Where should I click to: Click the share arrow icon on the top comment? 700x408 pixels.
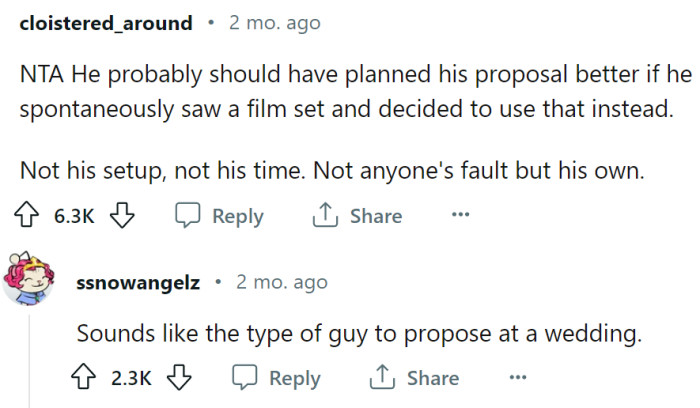point(324,216)
